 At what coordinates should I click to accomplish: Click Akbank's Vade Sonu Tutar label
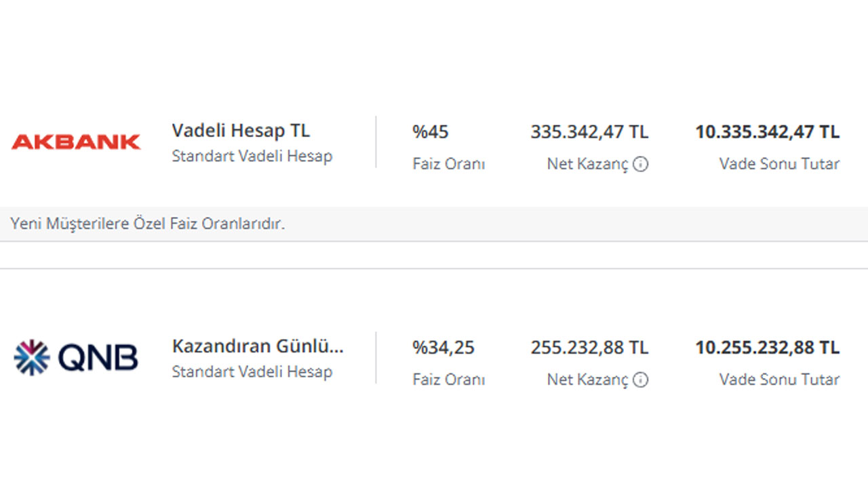click(x=779, y=164)
